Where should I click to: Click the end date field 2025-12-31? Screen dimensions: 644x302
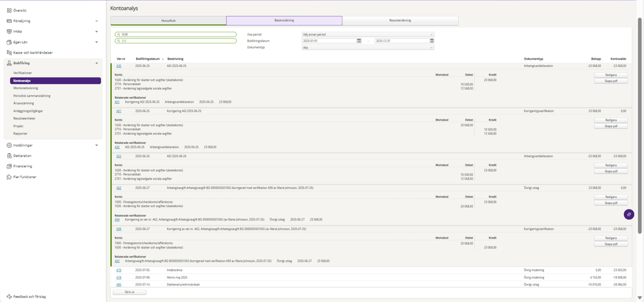pyautogui.click(x=402, y=41)
